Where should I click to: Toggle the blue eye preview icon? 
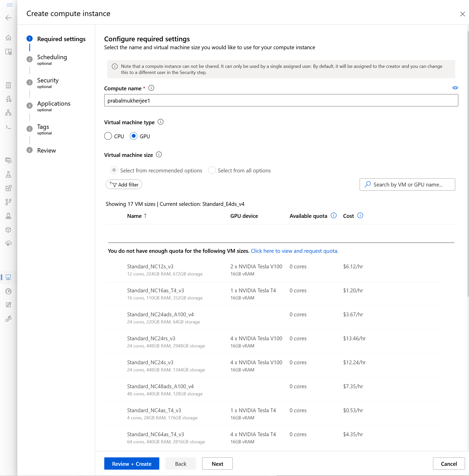[455, 88]
